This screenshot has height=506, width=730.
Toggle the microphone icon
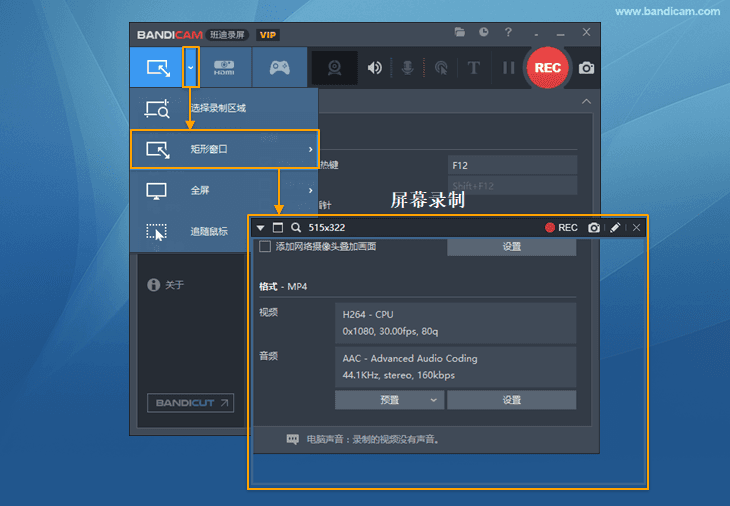(x=407, y=68)
